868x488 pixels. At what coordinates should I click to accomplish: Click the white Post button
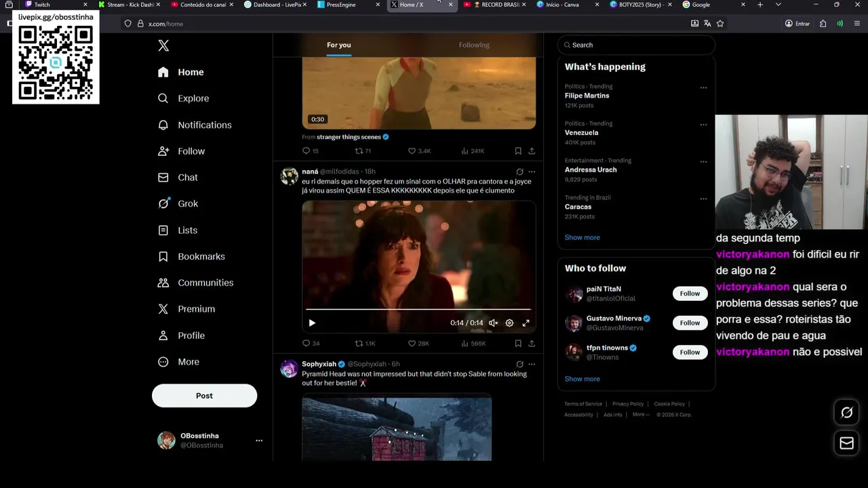(204, 396)
